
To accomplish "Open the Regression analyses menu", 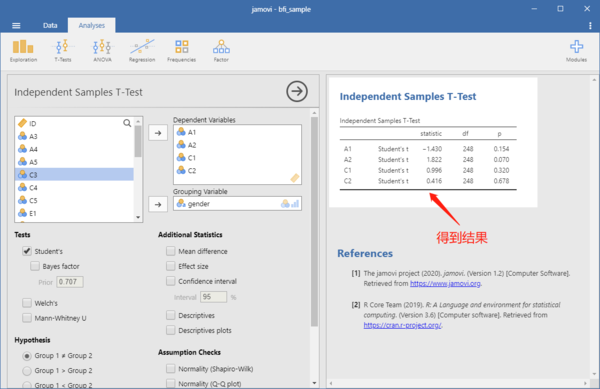I will tap(142, 51).
